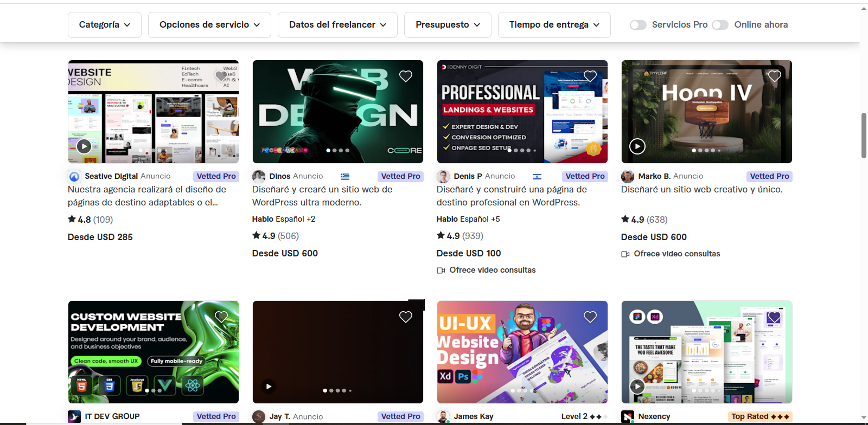Open Dinos seller avatar

pyautogui.click(x=259, y=176)
